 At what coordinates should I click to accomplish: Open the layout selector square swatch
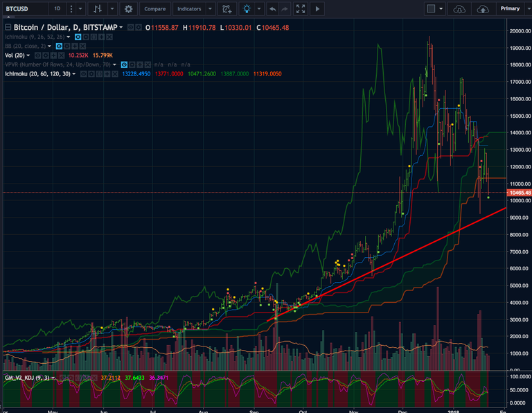(431, 9)
